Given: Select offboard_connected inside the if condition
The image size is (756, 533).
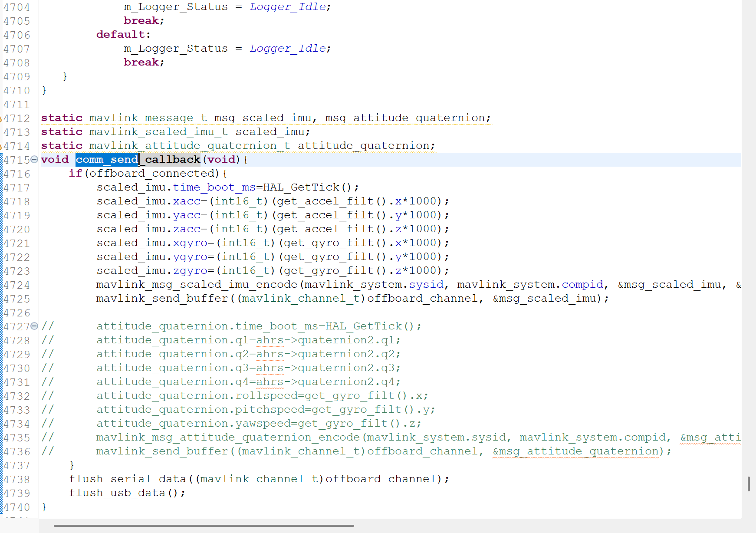Looking at the screenshot, I should pyautogui.click(x=153, y=173).
